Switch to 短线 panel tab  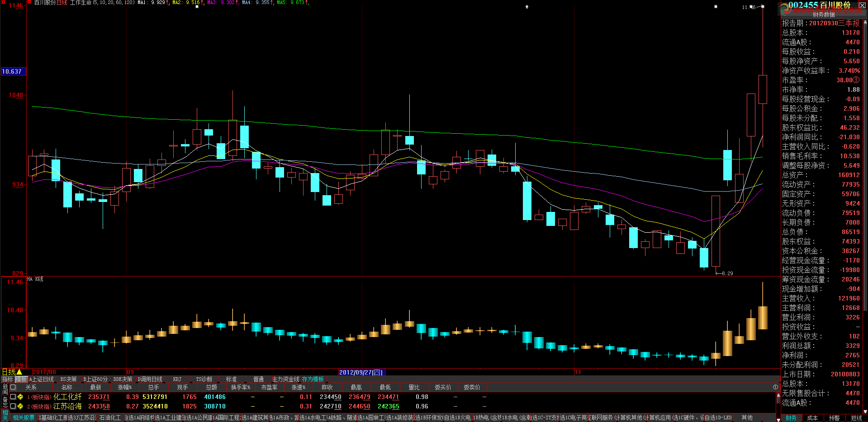coord(856,418)
